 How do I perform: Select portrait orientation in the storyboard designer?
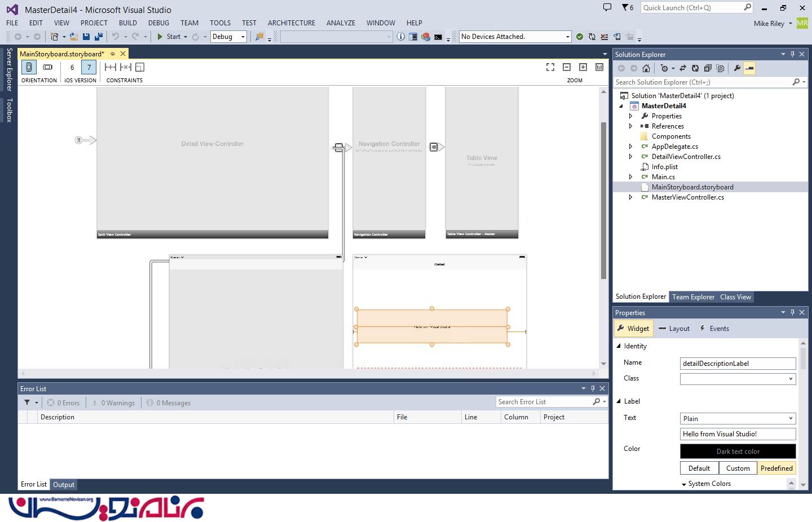(29, 67)
